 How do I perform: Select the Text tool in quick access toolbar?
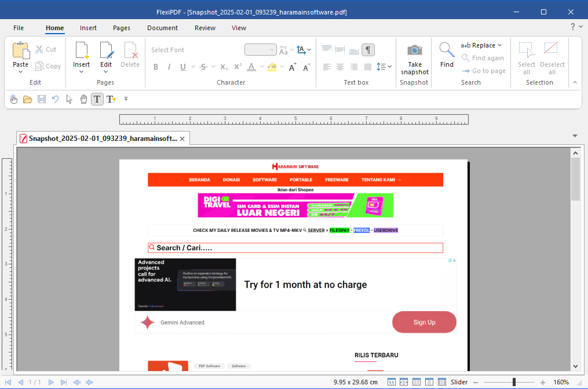tap(97, 99)
